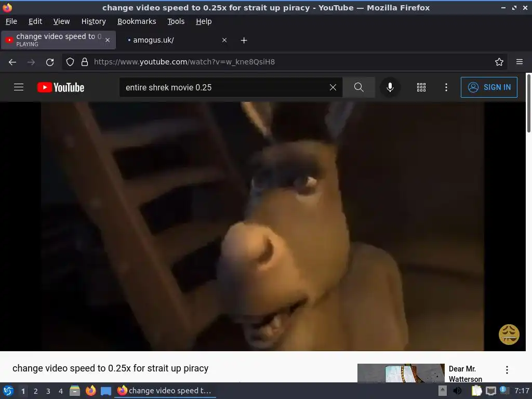Click the 7:17 clock
This screenshot has height=399, width=532.
point(522,391)
